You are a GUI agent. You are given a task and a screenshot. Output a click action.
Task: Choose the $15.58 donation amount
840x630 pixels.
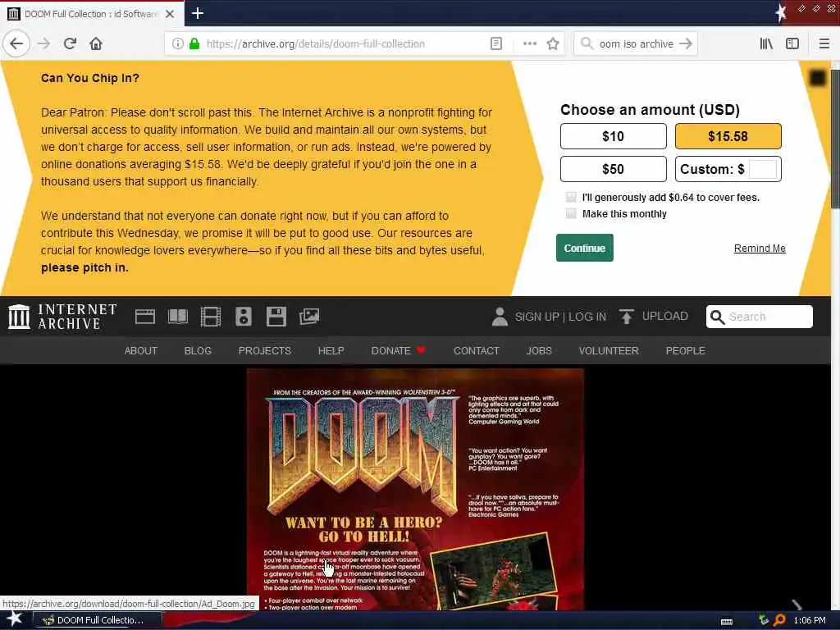coord(728,136)
